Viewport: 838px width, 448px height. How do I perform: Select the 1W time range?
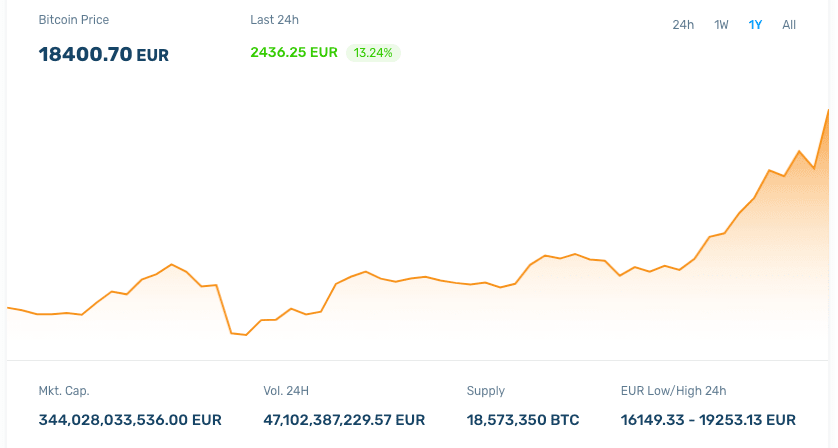pyautogui.click(x=721, y=24)
